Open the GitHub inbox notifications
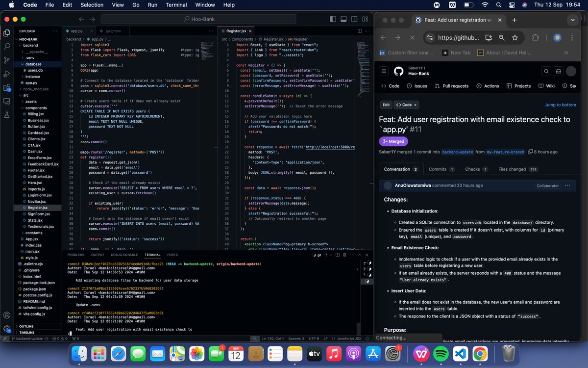The height and width of the screenshot is (368, 588). pyautogui.click(x=558, y=71)
